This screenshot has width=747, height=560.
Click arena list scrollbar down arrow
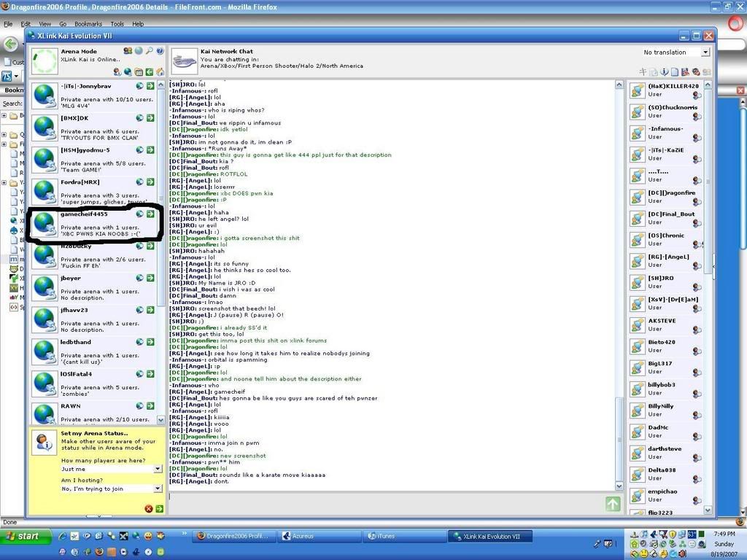[x=161, y=420]
